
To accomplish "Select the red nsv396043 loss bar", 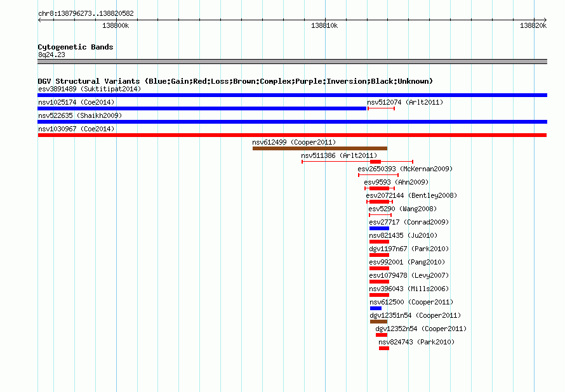I will (380, 295).
